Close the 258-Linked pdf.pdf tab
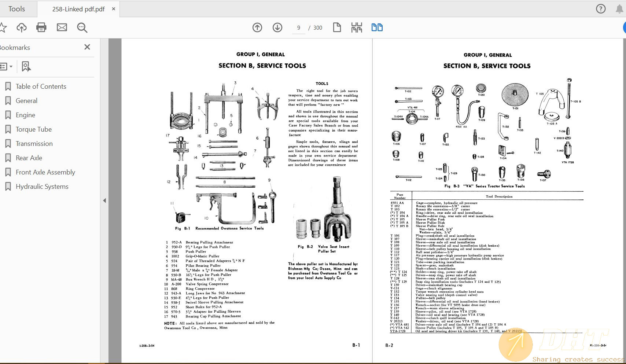 coord(114,9)
